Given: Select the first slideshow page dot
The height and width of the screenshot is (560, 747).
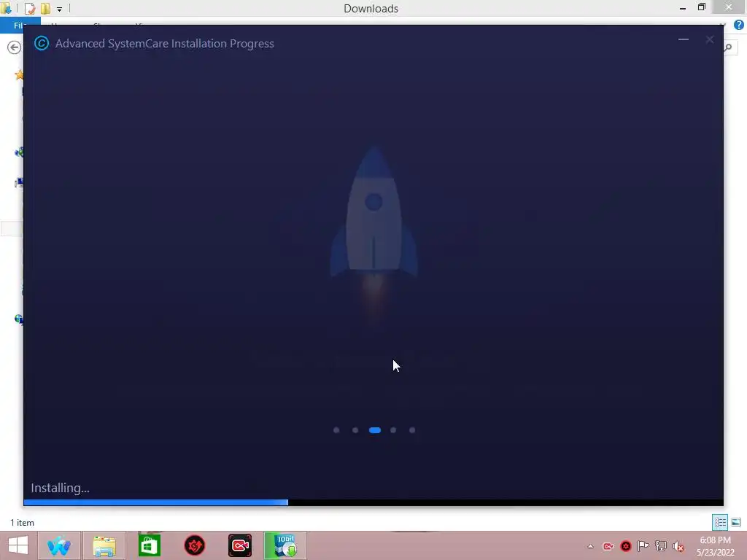Looking at the screenshot, I should [x=336, y=430].
